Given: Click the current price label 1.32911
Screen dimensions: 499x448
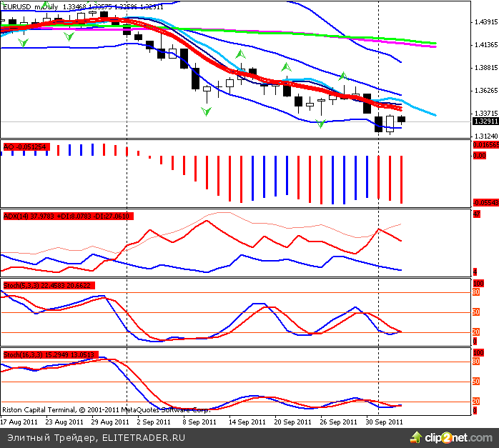Looking at the screenshot, I should [x=485, y=121].
